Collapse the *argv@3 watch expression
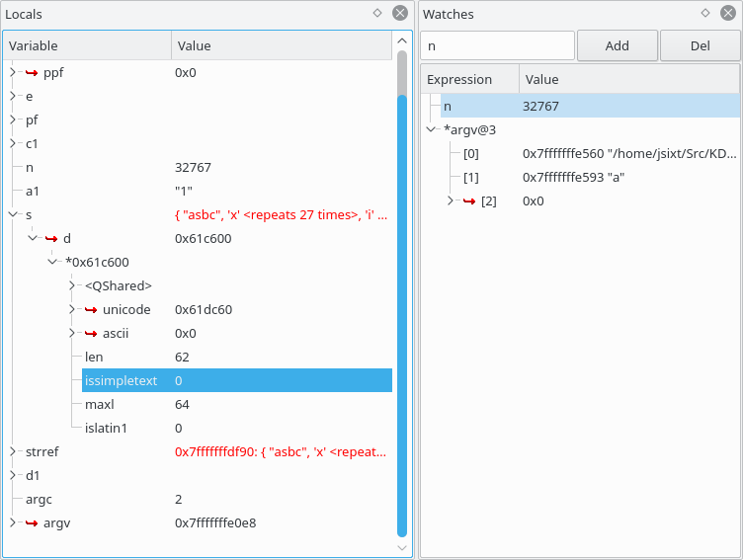743x560 pixels. 431,129
